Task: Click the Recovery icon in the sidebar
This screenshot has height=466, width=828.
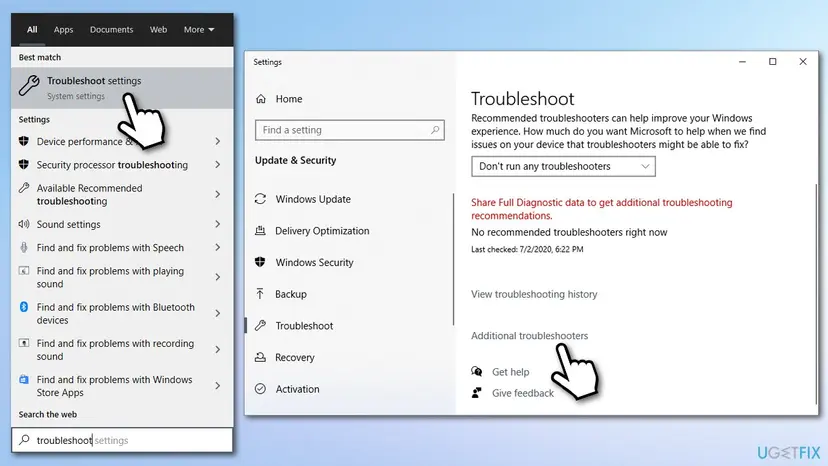Action: click(x=260, y=357)
